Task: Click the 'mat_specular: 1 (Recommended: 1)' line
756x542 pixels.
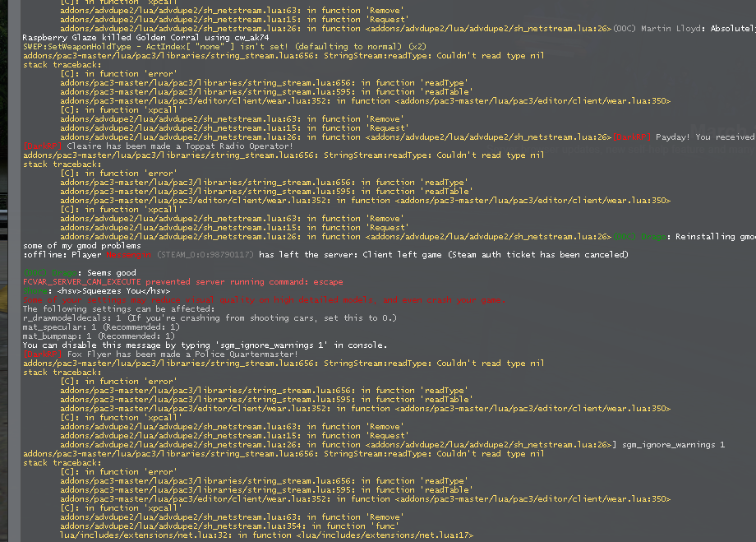Action: [x=107, y=327]
